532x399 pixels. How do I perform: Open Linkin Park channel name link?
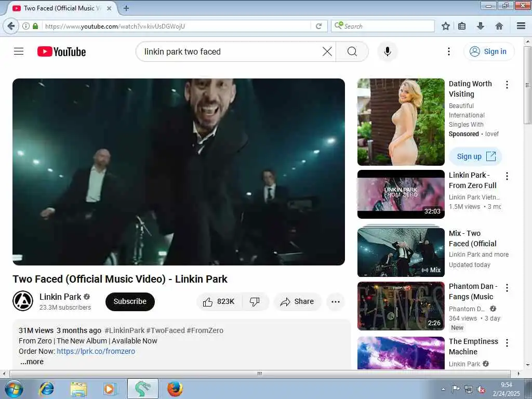pyautogui.click(x=60, y=297)
